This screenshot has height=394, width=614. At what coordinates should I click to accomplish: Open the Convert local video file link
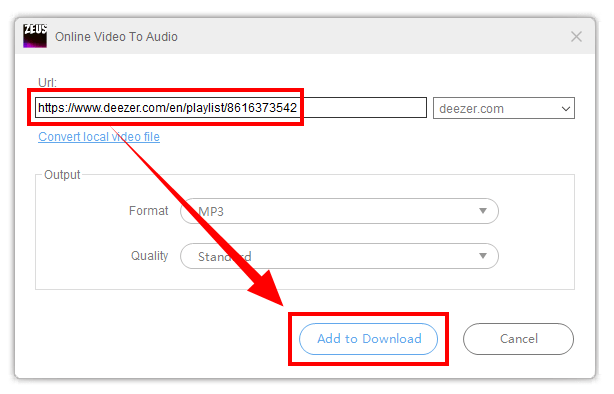pyautogui.click(x=99, y=137)
